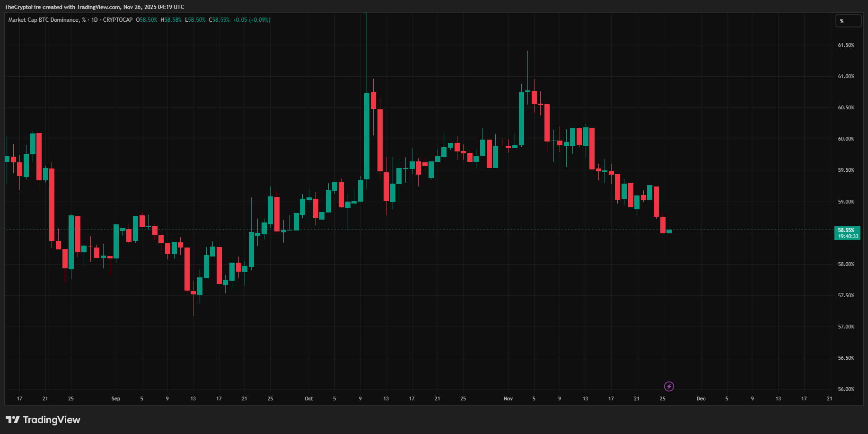Viewport: 868px width, 434px height.
Task: Click the Oct marker on date axis
Action: [x=308, y=399]
